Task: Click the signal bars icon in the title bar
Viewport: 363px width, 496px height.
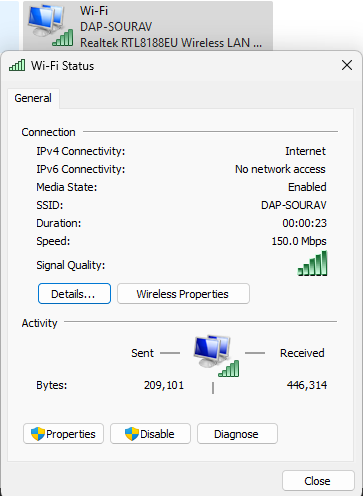Action: coord(17,65)
